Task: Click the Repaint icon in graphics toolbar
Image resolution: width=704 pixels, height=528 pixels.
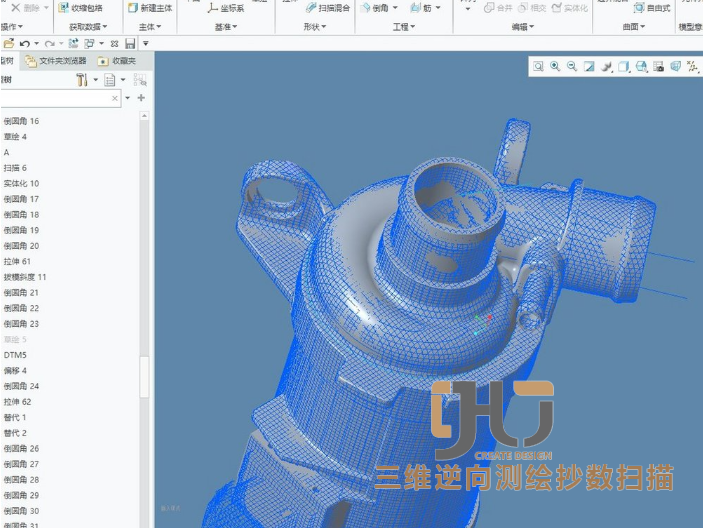Action: click(589, 66)
